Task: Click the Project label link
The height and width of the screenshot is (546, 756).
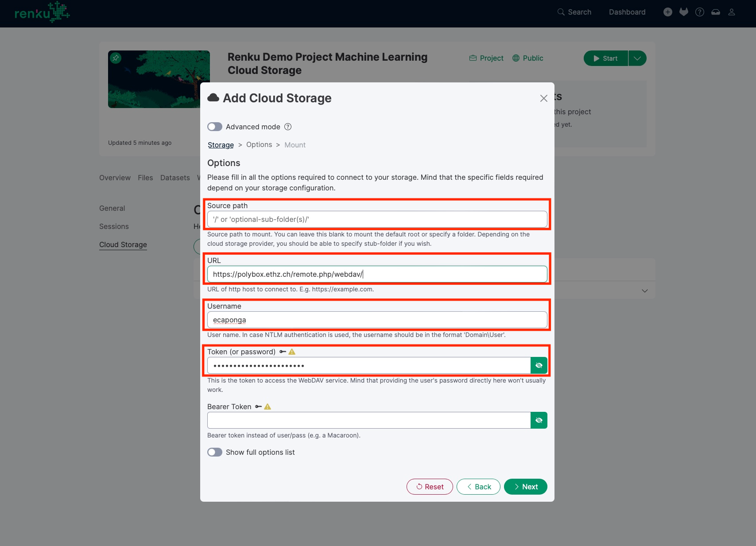Action: coord(486,58)
